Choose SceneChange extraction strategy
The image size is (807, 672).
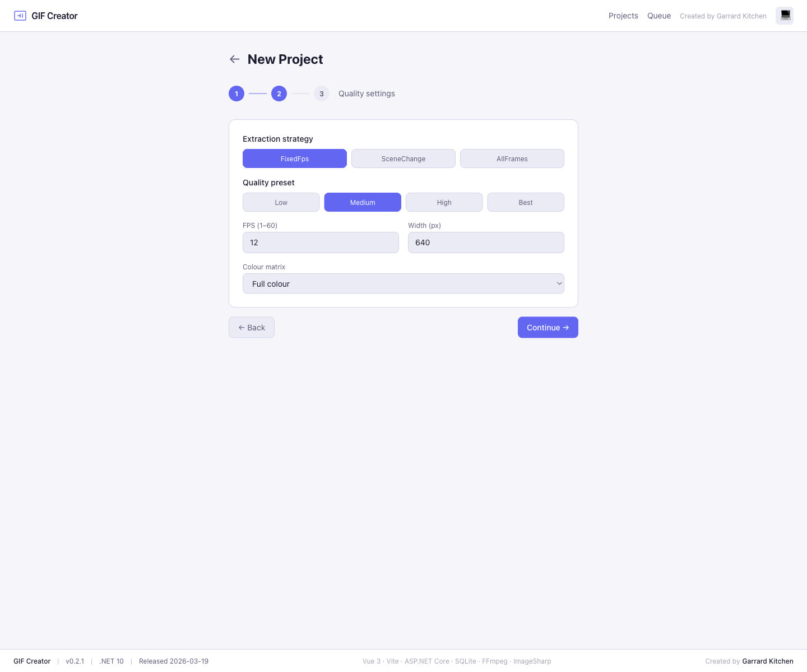click(403, 158)
